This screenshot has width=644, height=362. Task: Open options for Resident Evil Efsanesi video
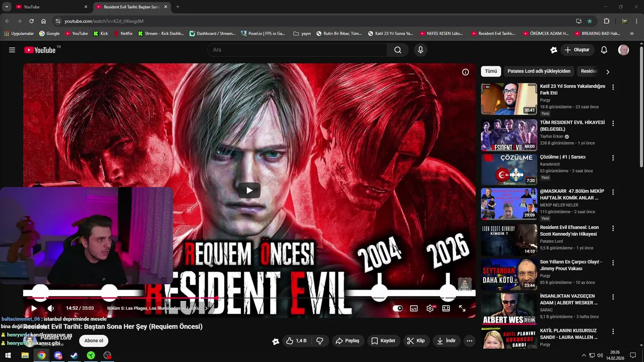click(613, 228)
